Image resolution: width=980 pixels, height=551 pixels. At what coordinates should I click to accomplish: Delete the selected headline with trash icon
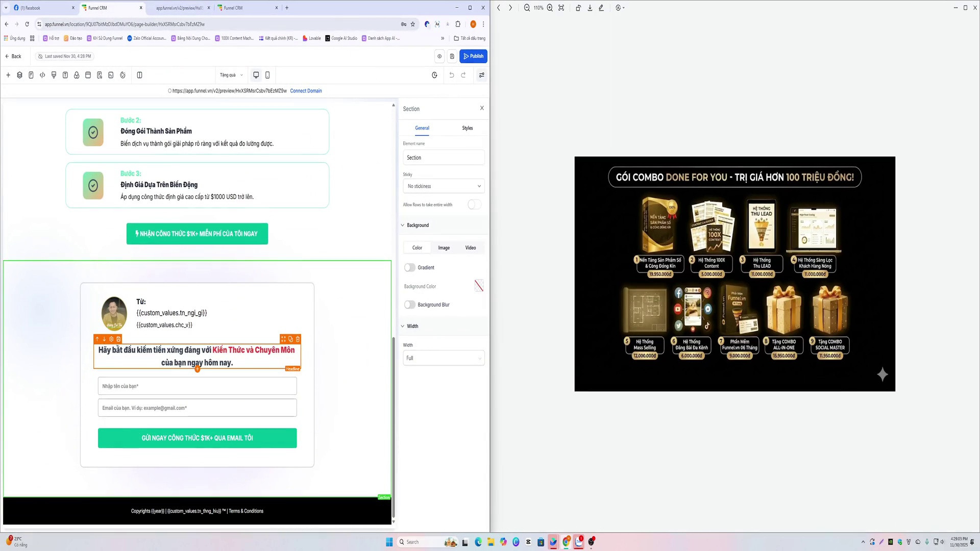point(298,339)
